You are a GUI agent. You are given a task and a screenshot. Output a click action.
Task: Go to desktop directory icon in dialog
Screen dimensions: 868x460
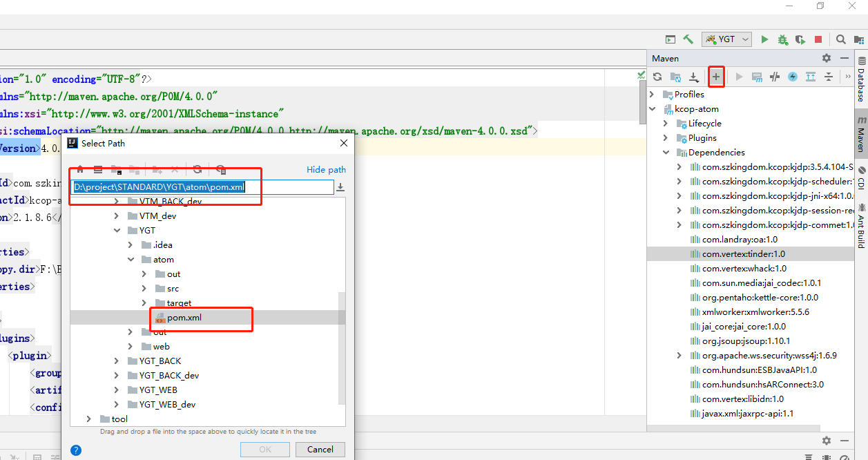[98, 169]
